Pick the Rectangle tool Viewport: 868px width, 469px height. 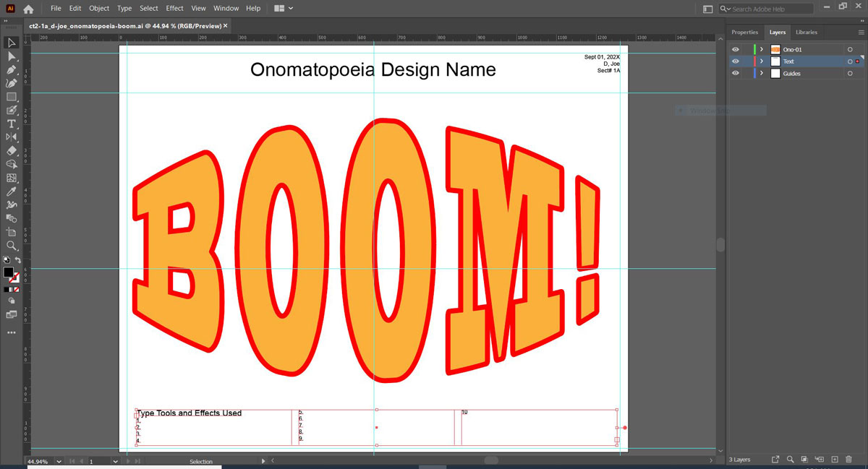(12, 97)
